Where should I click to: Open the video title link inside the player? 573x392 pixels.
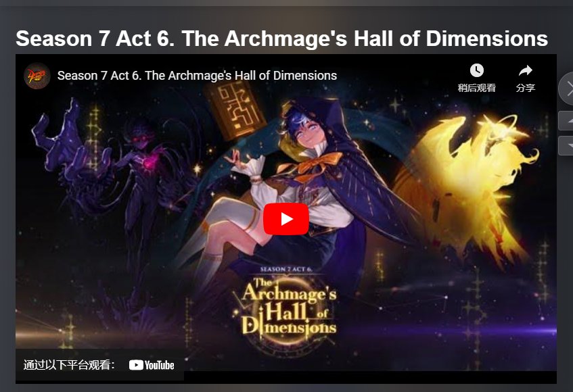coord(197,76)
